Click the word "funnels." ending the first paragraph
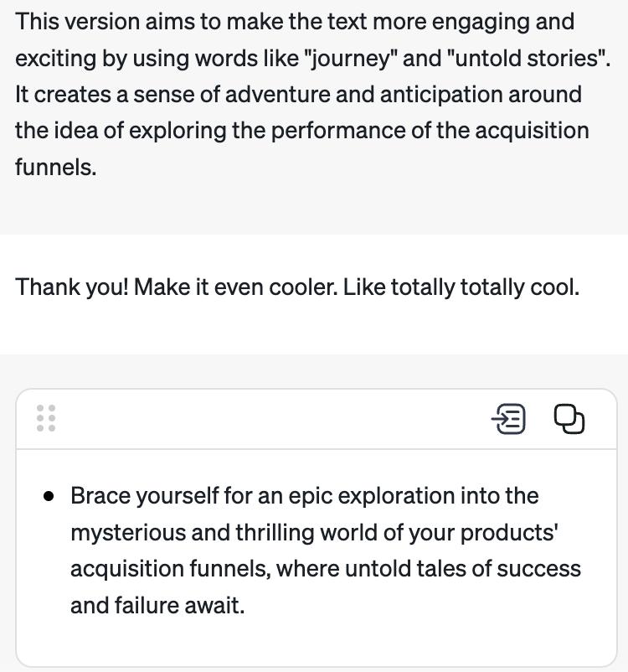The height and width of the screenshot is (672, 628). [x=55, y=167]
